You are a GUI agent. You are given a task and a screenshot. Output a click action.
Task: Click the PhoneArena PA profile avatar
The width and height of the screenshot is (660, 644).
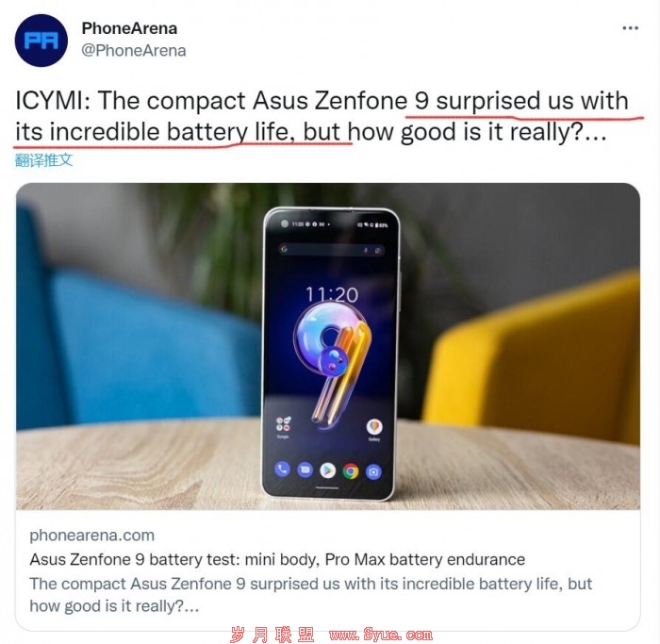41,41
